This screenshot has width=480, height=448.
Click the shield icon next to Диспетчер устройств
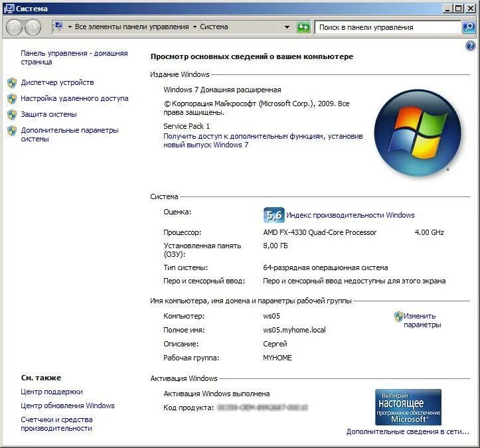click(12, 82)
